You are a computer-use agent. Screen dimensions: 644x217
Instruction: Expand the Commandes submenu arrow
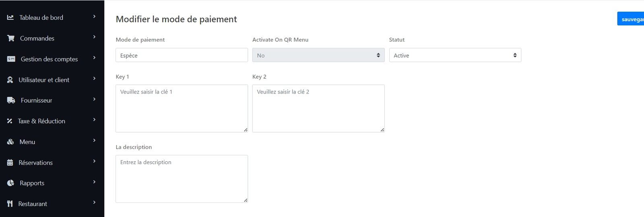pos(94,37)
